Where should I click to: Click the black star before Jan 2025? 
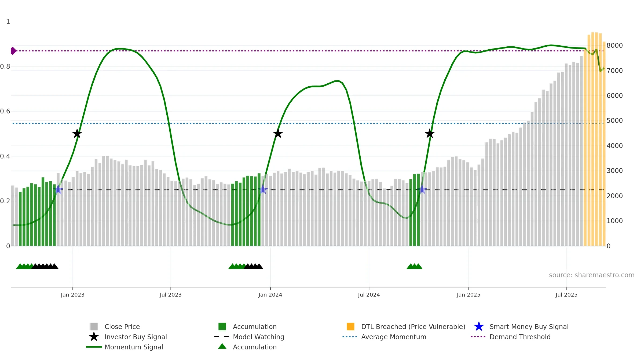(430, 134)
